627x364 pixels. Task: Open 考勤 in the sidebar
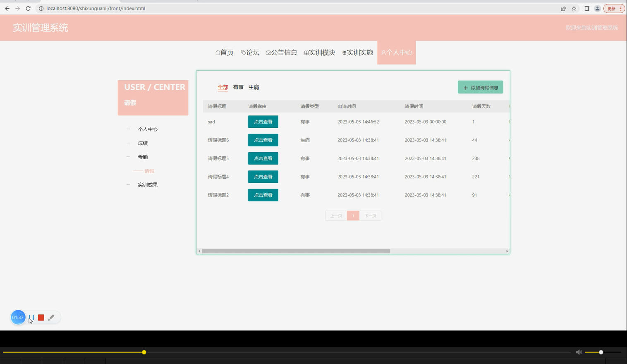click(143, 157)
